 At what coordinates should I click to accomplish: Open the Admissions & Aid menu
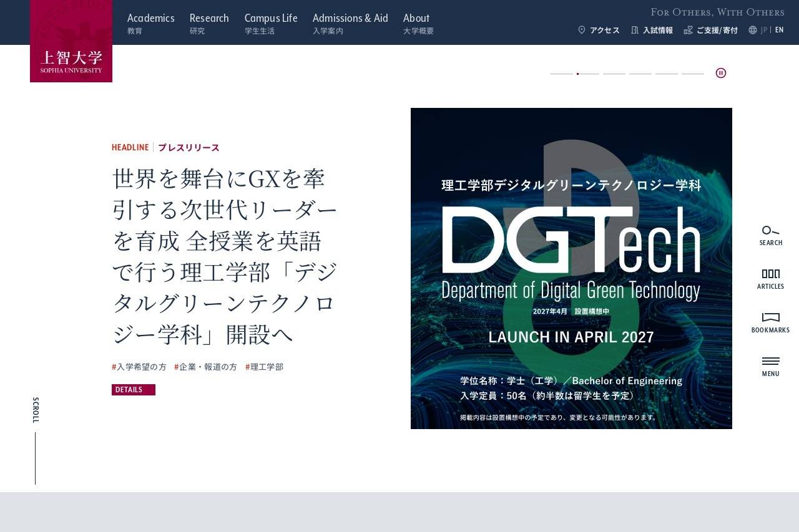pyautogui.click(x=350, y=23)
